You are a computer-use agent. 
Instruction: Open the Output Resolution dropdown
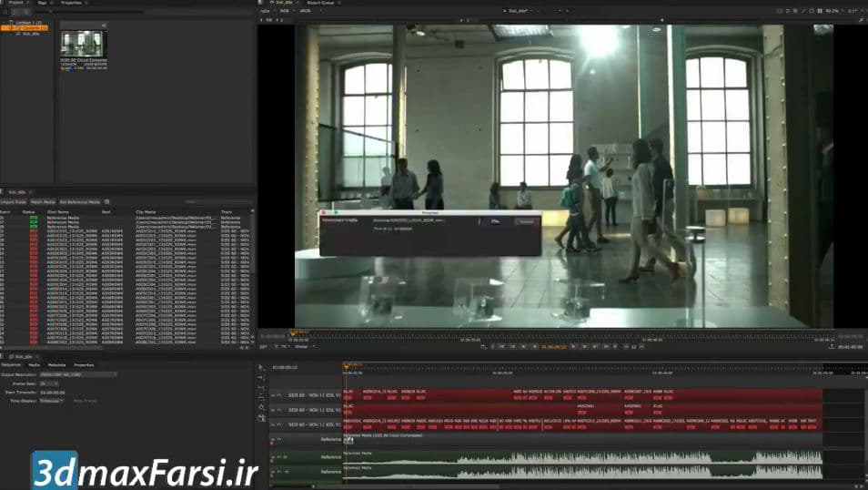click(x=84, y=374)
